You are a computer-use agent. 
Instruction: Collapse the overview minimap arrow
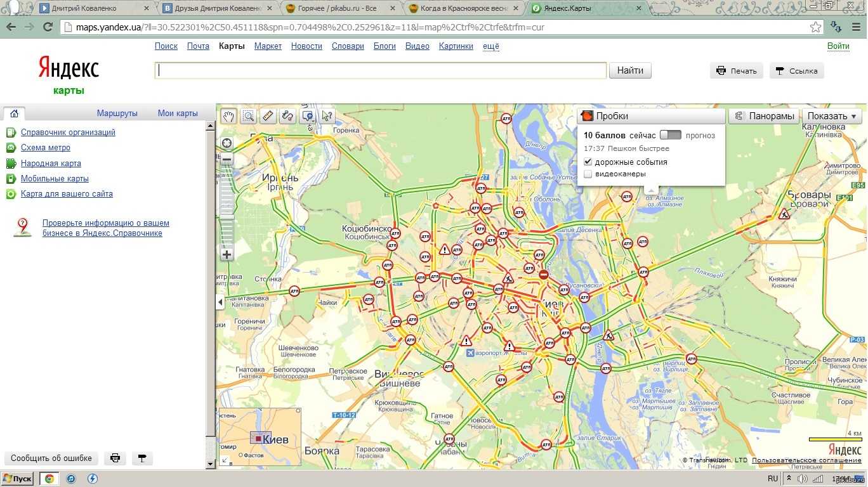pos(225,461)
